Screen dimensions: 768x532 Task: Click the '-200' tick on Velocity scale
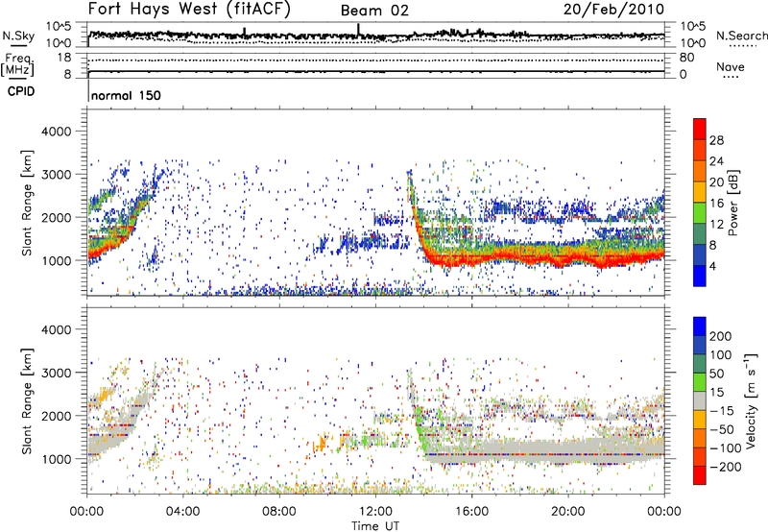point(726,467)
